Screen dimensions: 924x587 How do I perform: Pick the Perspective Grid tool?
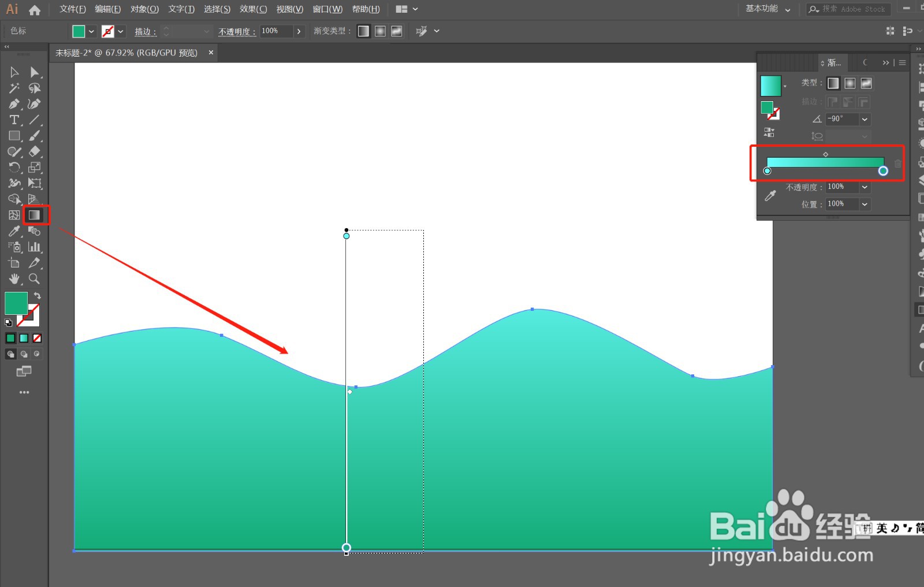coord(35,199)
